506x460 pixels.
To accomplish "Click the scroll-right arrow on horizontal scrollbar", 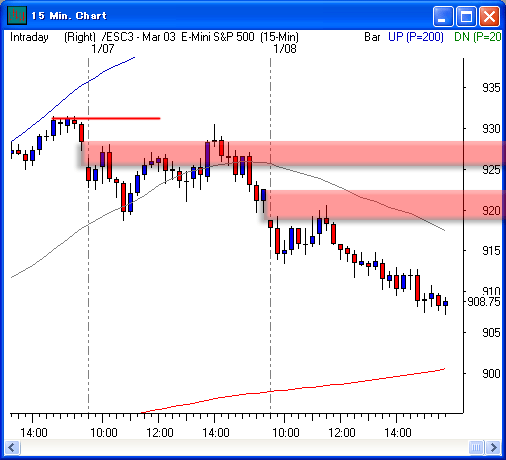I will click(494, 447).
